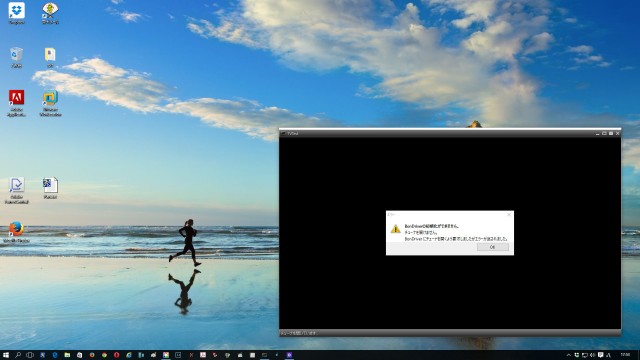Launch Firefox from the taskbar

(92, 355)
